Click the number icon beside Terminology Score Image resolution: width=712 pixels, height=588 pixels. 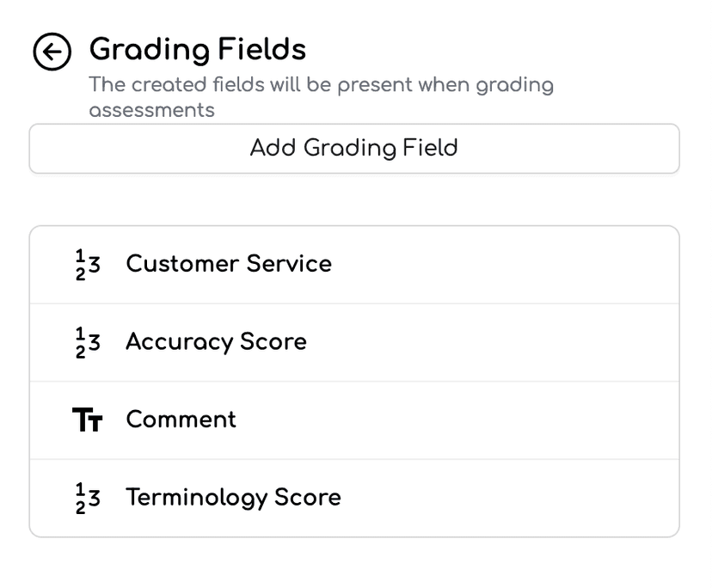88,498
